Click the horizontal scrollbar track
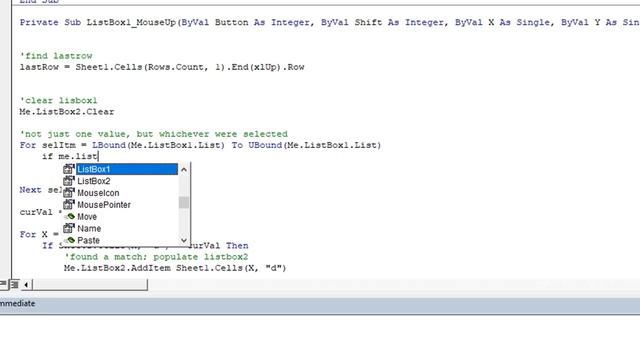 (x=392, y=284)
